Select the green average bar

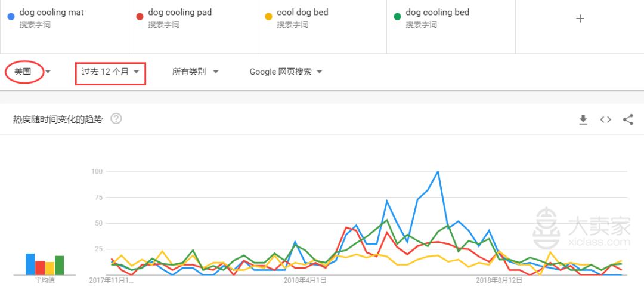(x=59, y=266)
